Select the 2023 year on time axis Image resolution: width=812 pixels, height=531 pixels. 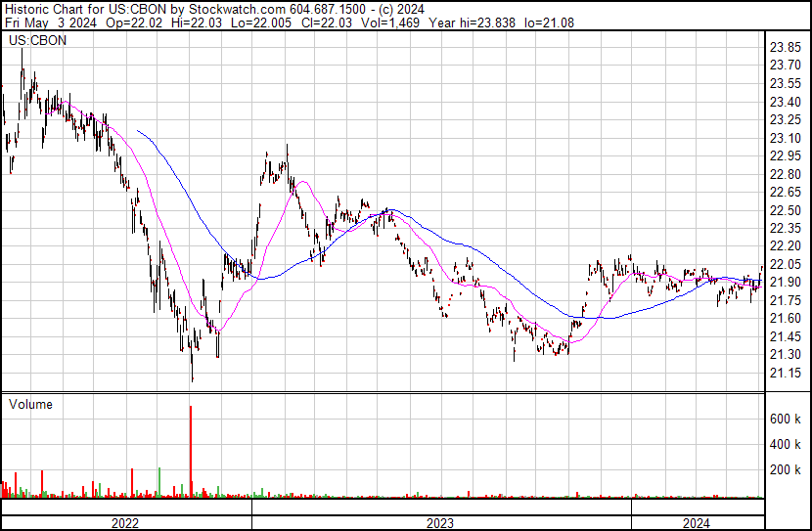[x=441, y=523]
